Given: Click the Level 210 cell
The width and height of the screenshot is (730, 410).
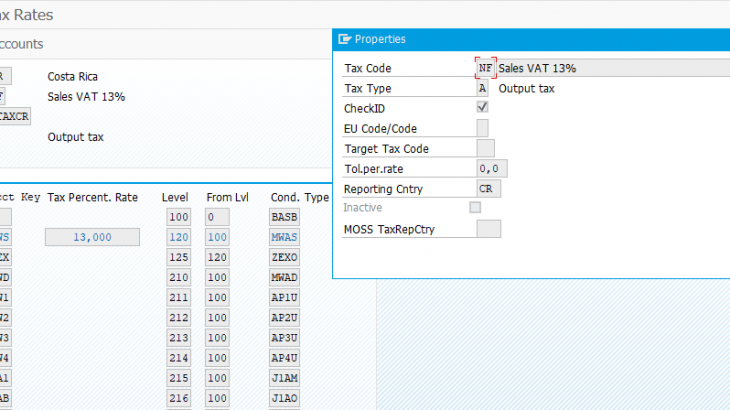Looking at the screenshot, I should tap(179, 277).
